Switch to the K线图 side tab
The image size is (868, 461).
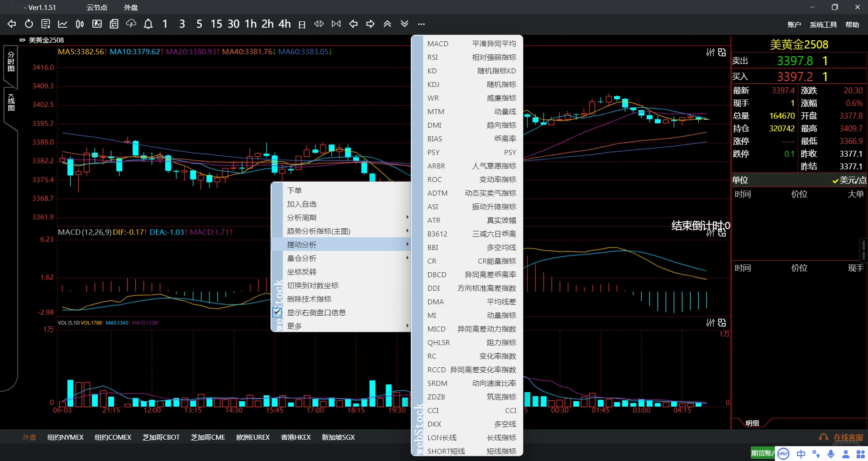tap(11, 102)
